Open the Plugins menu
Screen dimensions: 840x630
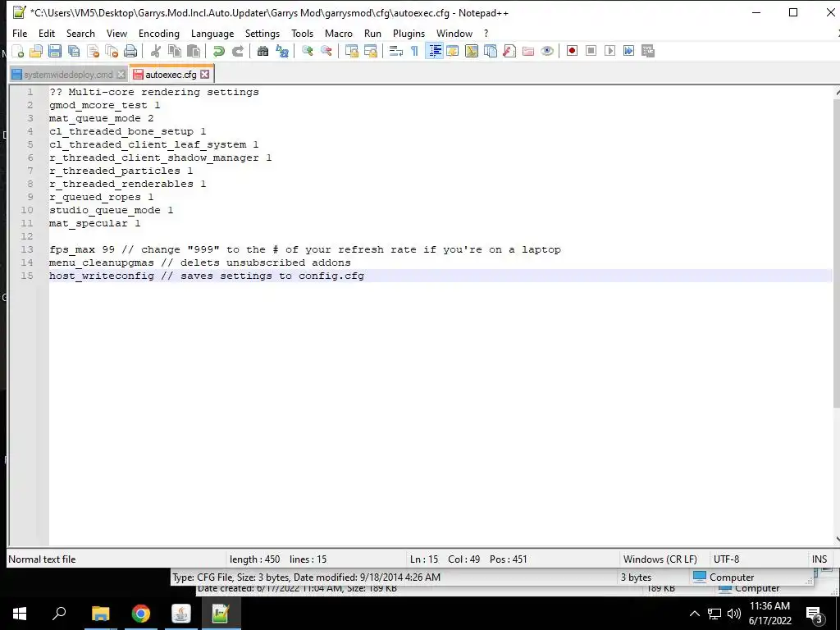click(x=409, y=33)
